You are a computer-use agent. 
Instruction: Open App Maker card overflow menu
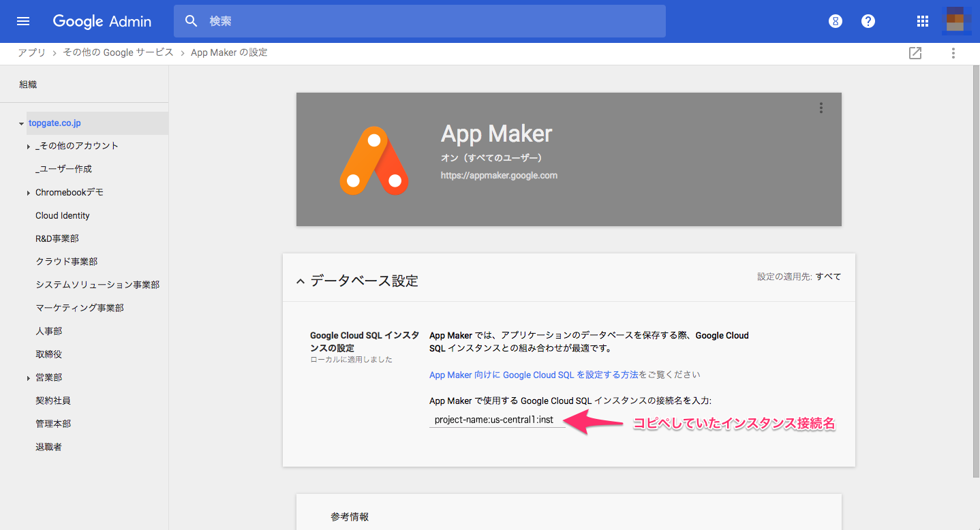coord(821,108)
